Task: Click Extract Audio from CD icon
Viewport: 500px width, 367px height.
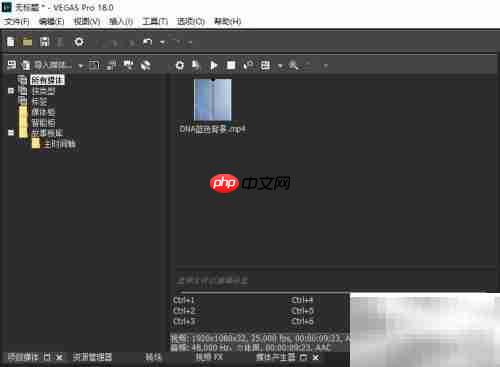Action: tap(128, 65)
